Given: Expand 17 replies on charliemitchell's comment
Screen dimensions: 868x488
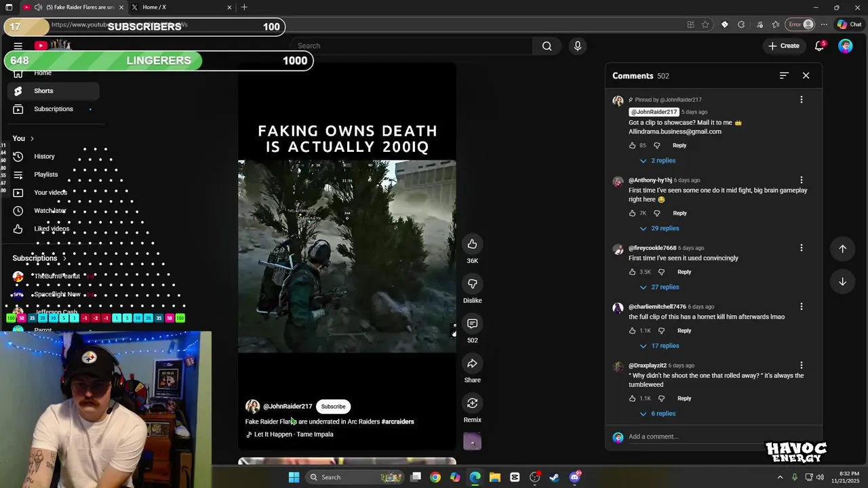Looking at the screenshot, I should coord(659,346).
